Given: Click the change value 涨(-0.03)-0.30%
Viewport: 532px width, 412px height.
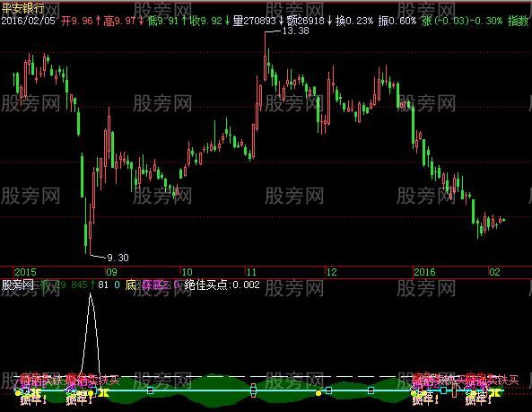Looking at the screenshot, I should coord(462,21).
